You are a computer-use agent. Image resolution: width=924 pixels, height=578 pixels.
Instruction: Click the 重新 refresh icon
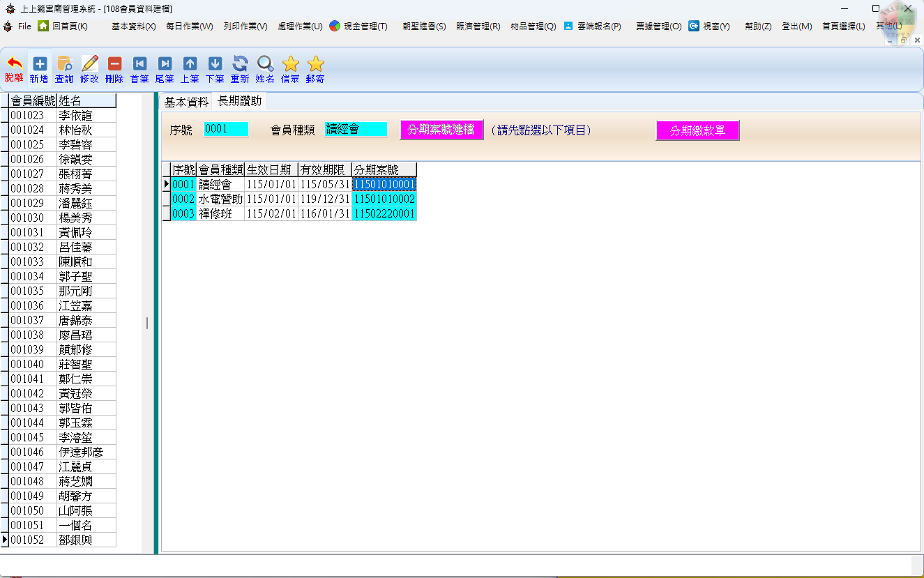[240, 64]
